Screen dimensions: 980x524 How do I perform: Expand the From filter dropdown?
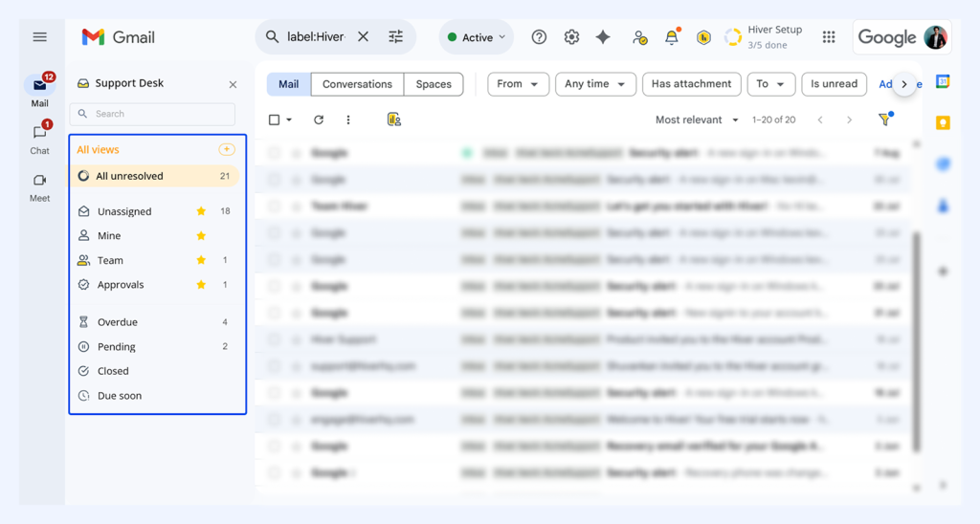(x=518, y=84)
